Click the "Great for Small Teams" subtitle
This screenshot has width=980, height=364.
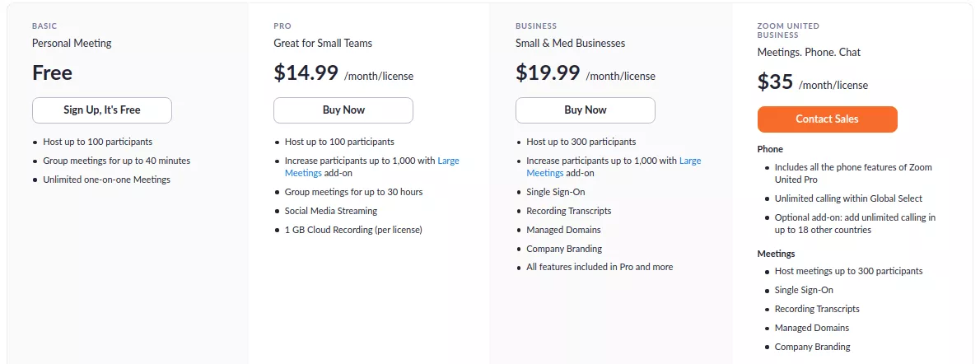pyautogui.click(x=323, y=43)
